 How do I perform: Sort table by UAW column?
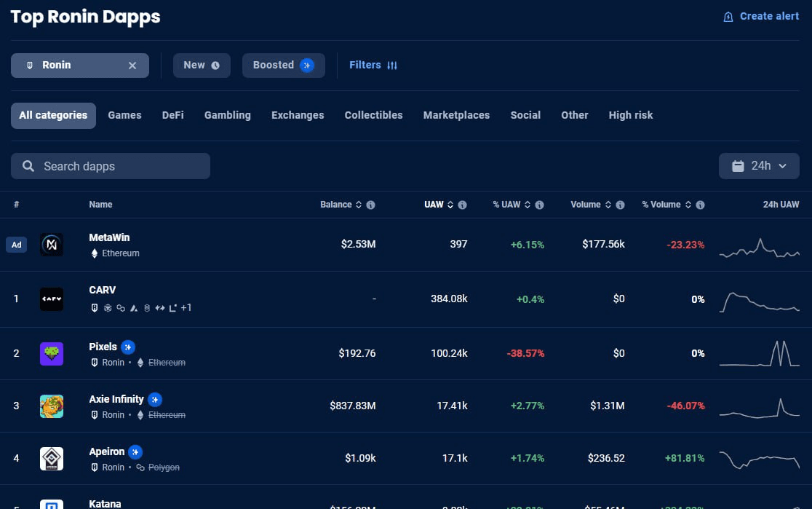[x=438, y=205]
